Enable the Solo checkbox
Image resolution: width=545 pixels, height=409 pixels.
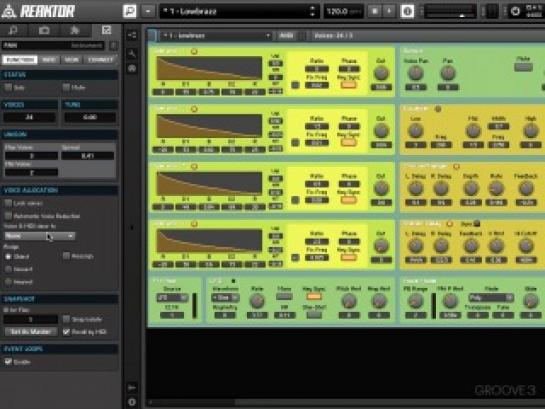pyautogui.click(x=8, y=87)
